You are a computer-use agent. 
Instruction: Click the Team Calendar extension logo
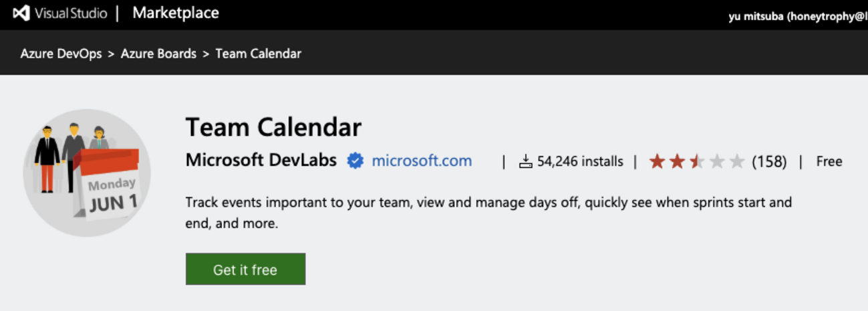[x=87, y=173]
